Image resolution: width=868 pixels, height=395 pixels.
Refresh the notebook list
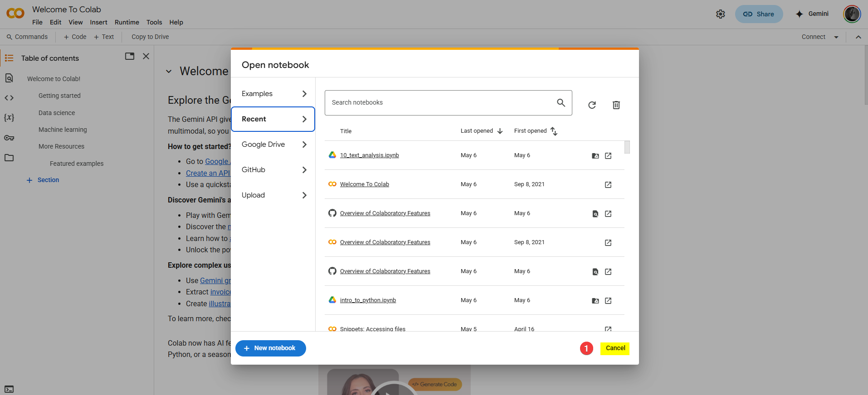(x=592, y=105)
